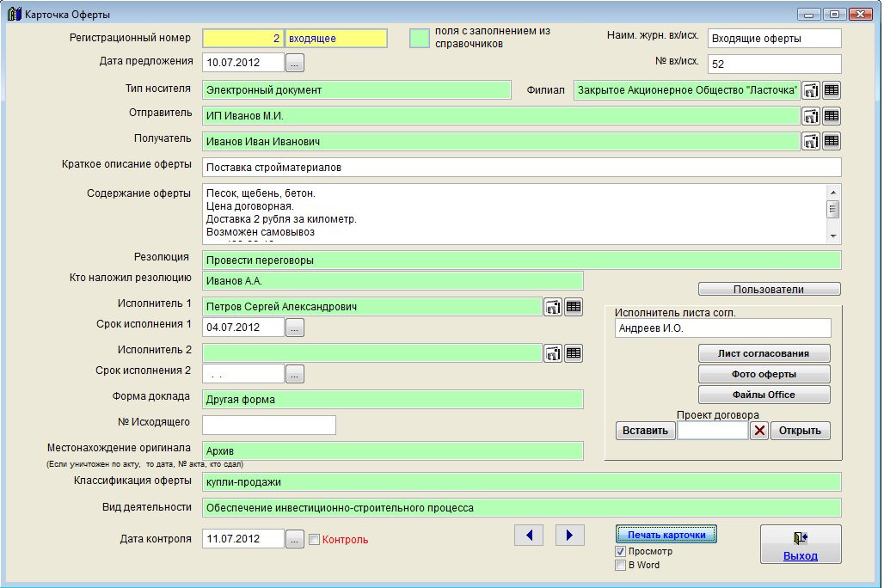This screenshot has height=588, width=884.
Task: Go to next record with right arrow
Action: tap(570, 536)
